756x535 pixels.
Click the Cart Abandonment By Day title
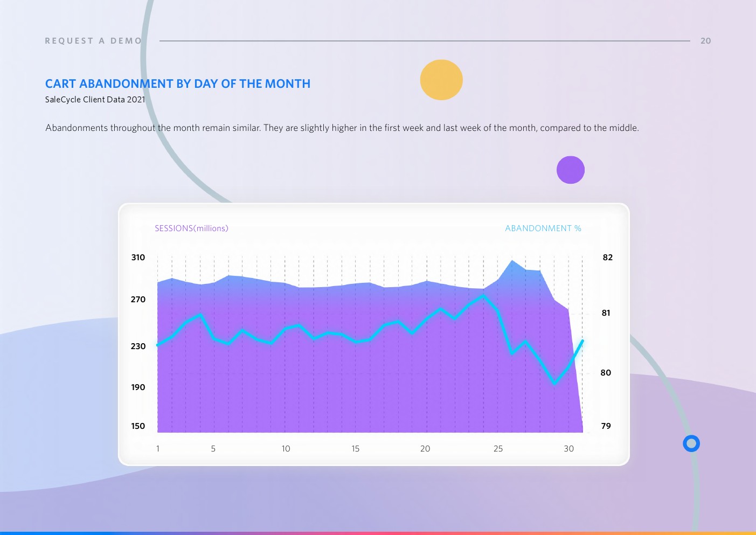pyautogui.click(x=178, y=84)
